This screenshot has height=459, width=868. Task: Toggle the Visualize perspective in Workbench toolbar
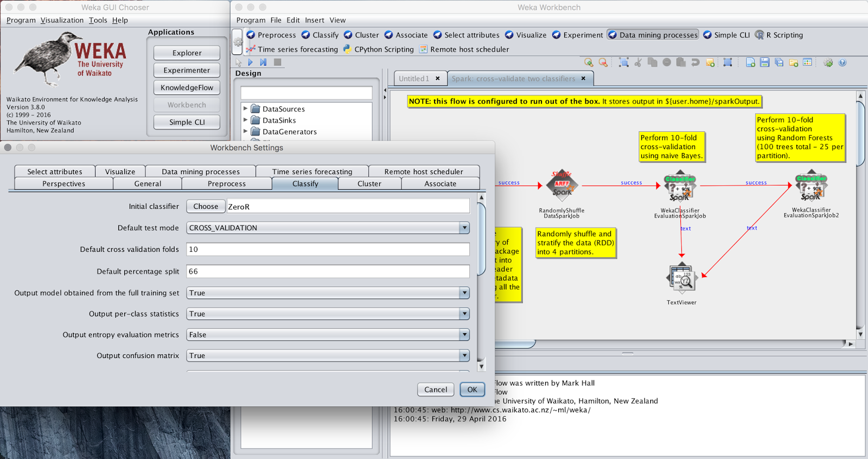click(x=525, y=35)
